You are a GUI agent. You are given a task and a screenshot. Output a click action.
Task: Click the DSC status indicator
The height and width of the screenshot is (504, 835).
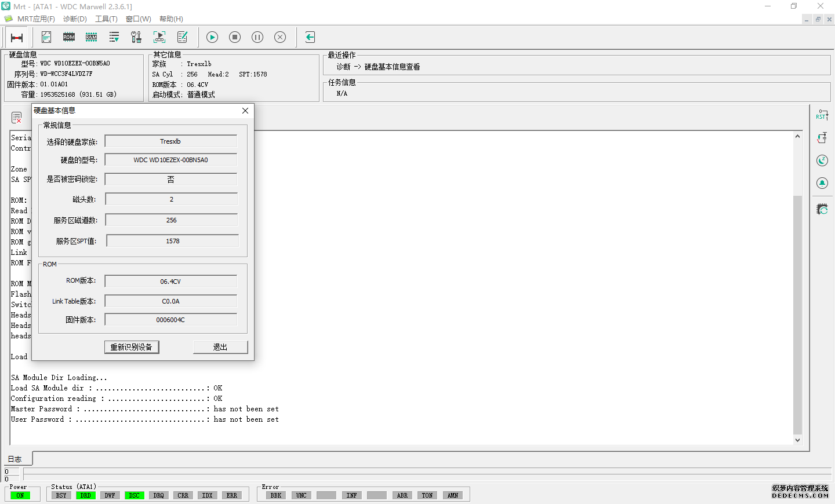(135, 495)
